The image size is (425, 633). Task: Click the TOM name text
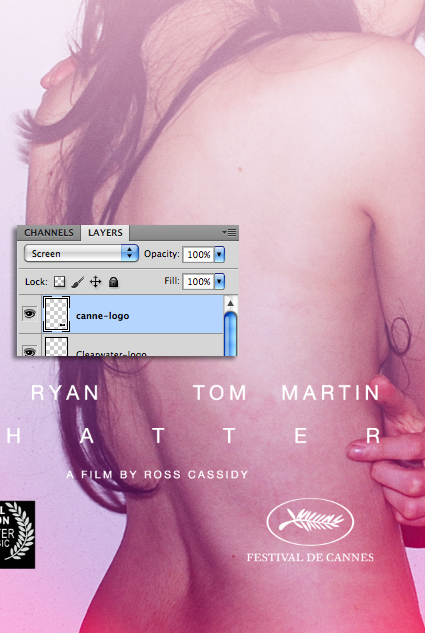[220, 392]
